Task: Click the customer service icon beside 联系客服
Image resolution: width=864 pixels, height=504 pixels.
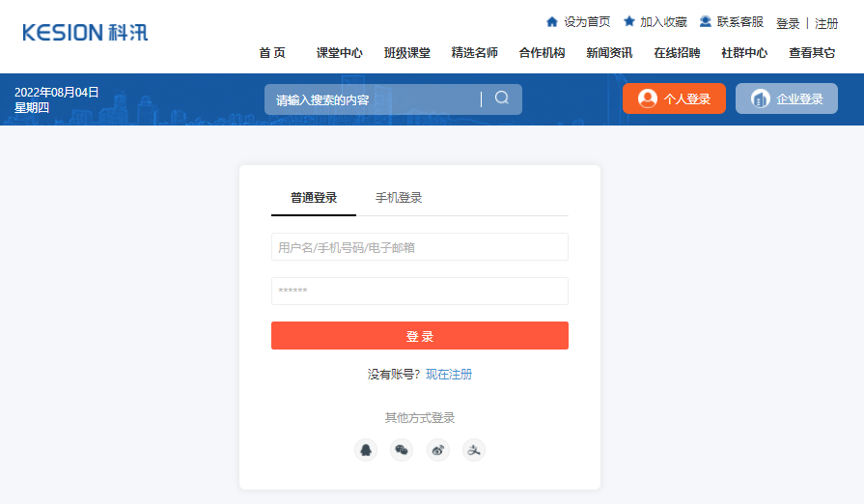Action: point(706,21)
